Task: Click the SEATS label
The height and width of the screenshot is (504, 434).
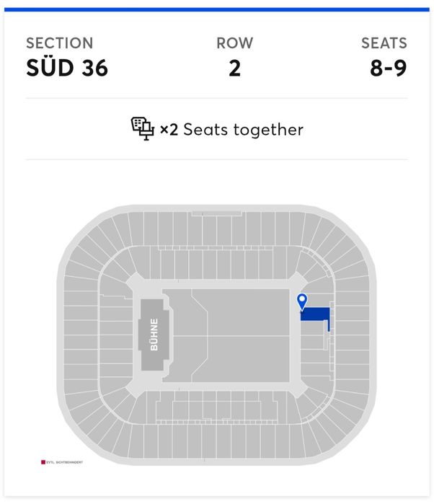Action: [x=384, y=43]
